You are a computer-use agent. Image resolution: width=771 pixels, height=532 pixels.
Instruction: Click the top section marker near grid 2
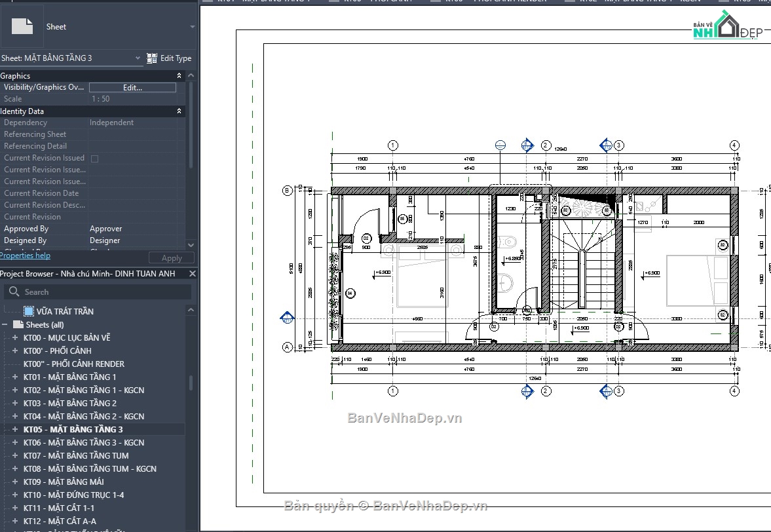527,145
